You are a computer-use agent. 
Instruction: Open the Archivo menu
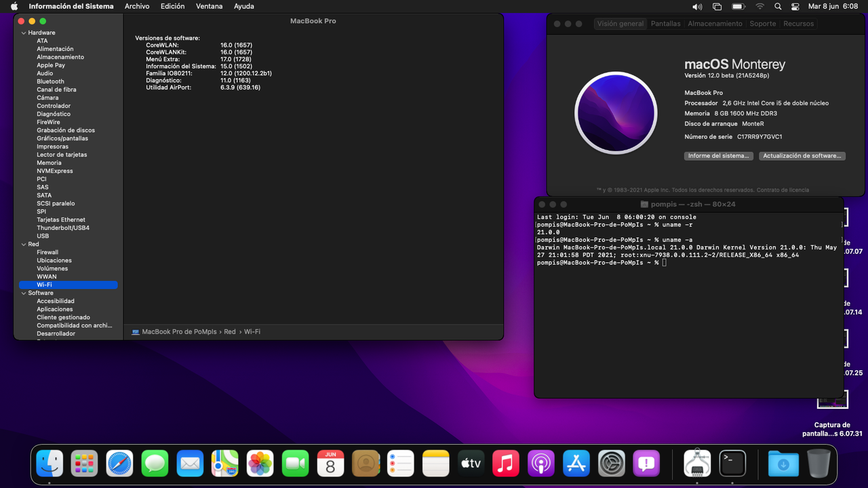[x=137, y=6]
